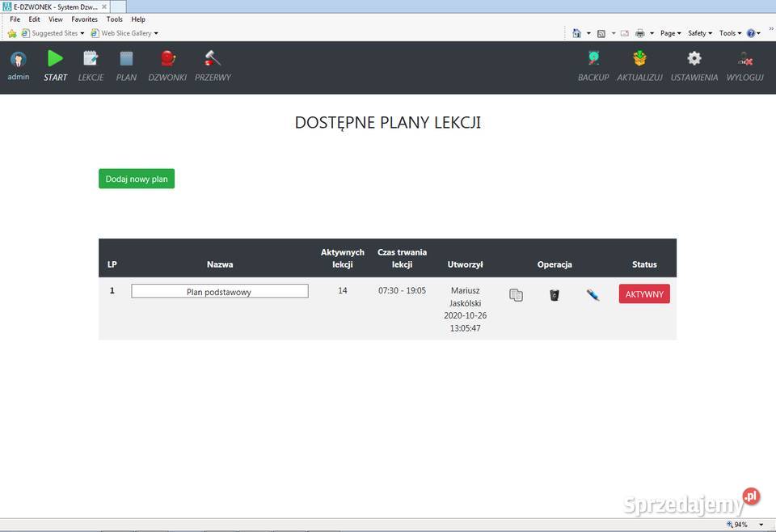Open the PRZERWY breaks section
The width and height of the screenshot is (776, 532).
point(213,59)
